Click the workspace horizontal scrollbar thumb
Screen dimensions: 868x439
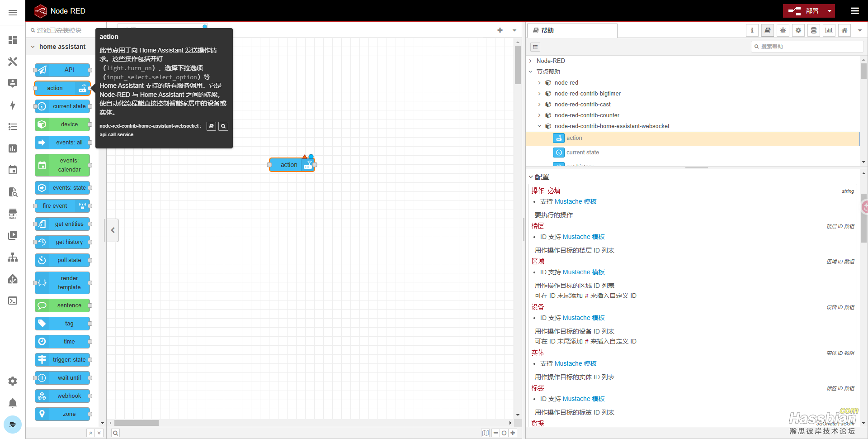click(x=136, y=423)
